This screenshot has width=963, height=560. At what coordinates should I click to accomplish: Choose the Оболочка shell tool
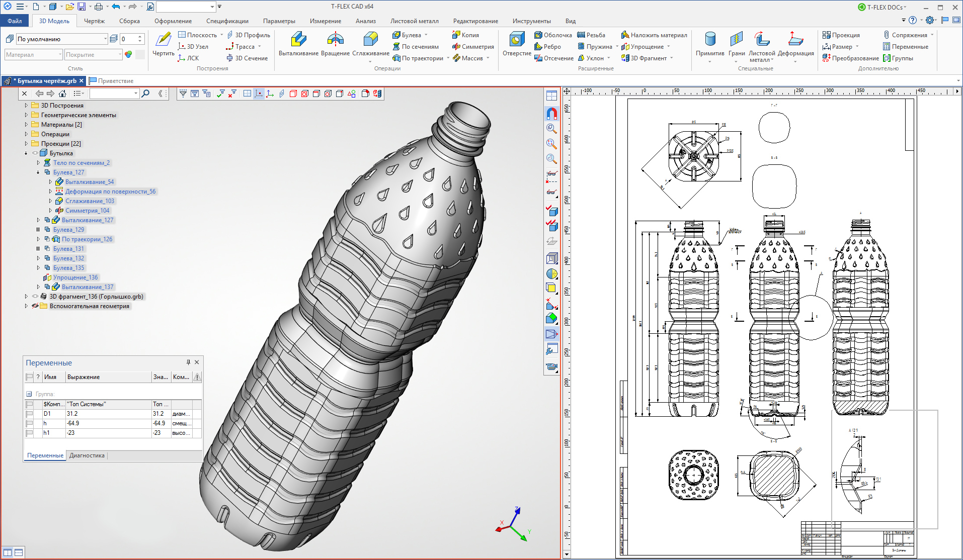coord(553,35)
